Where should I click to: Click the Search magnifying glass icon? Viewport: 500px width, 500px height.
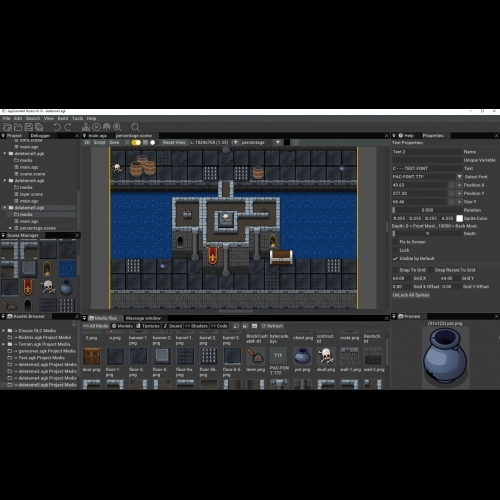(135, 127)
